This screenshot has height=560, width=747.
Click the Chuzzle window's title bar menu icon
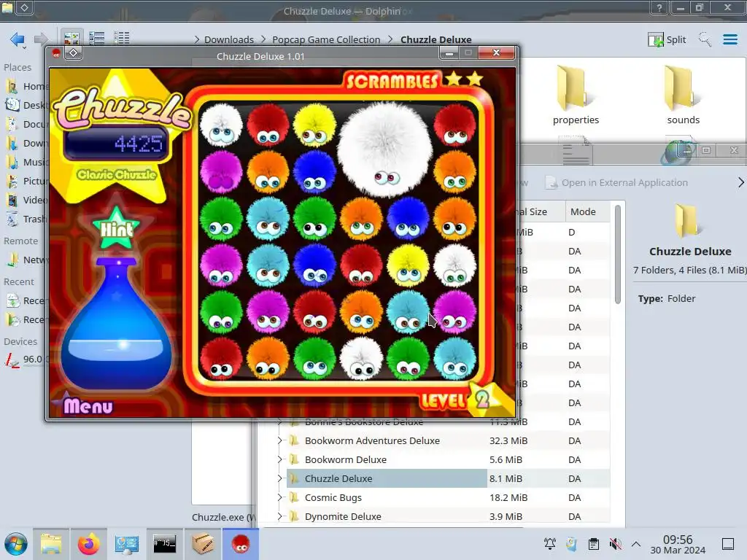coord(74,52)
